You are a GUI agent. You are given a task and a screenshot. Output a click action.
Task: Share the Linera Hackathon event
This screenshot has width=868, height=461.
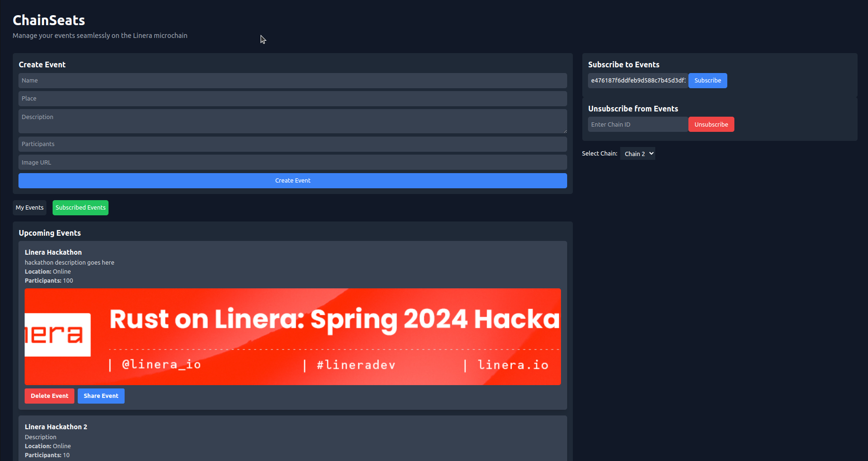[101, 396]
